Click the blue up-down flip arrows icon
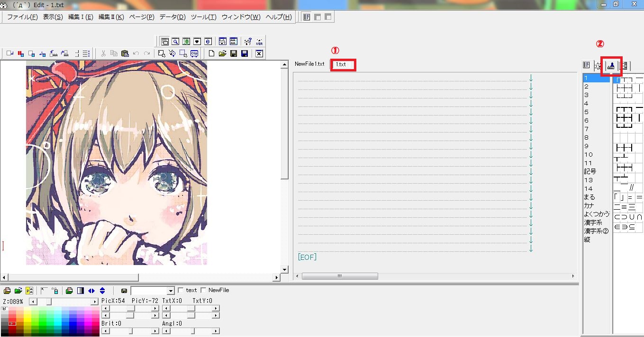The height and width of the screenshot is (337, 644). (102, 291)
